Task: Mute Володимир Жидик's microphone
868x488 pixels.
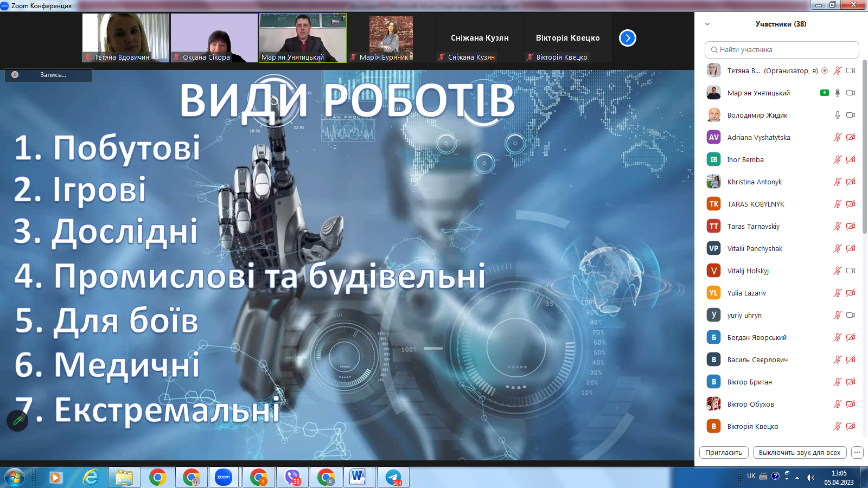Action: (837, 115)
